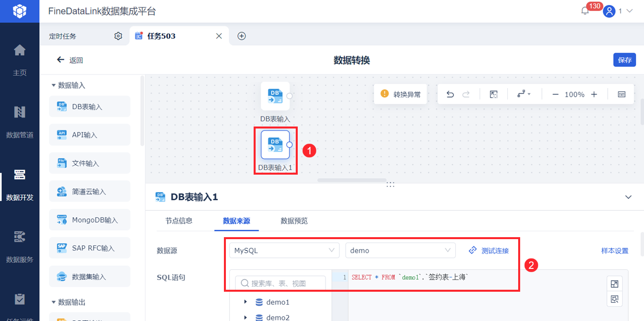
Task: Open user menu chevron at top right
Action: pos(630,11)
